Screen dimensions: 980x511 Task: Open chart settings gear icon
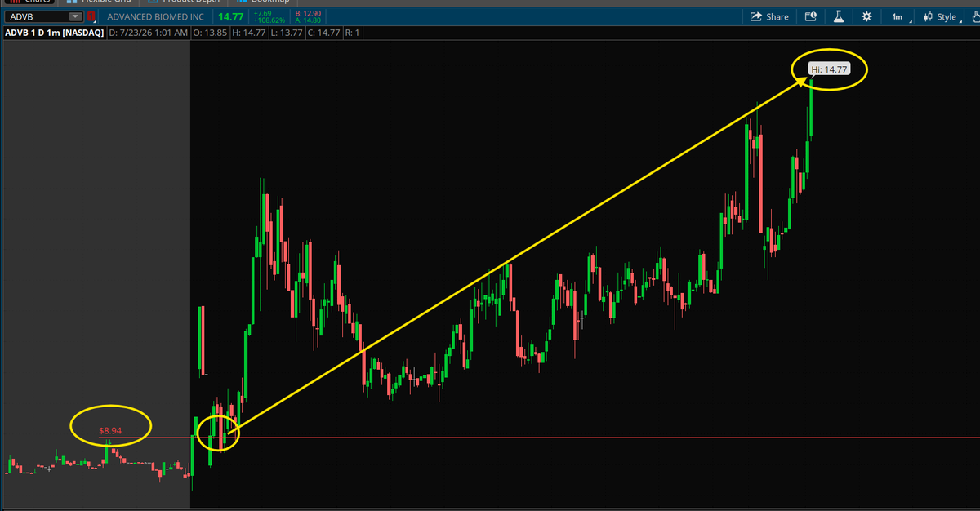[866, 16]
